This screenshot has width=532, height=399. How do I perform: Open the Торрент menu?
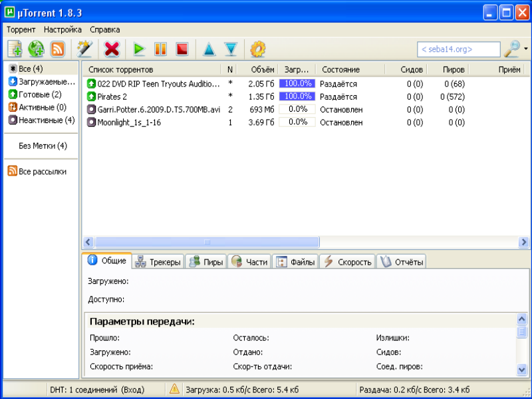pos(21,30)
